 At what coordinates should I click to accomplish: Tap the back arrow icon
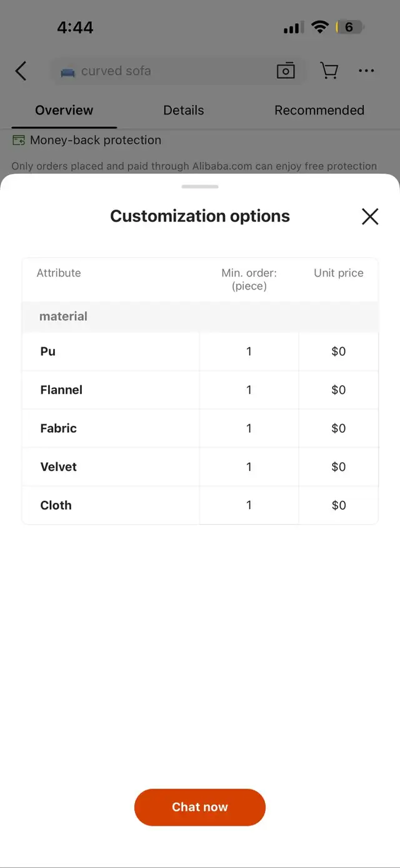[x=21, y=71]
